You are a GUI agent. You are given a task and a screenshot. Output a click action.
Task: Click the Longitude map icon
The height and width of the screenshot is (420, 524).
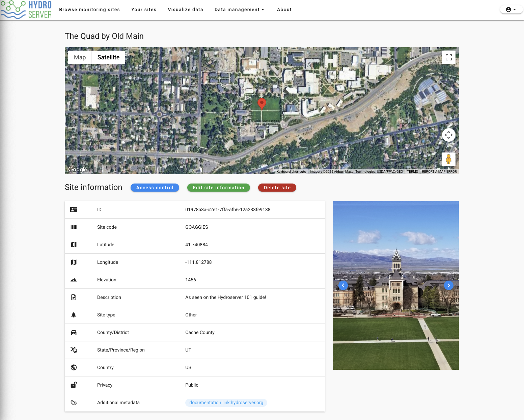74,262
